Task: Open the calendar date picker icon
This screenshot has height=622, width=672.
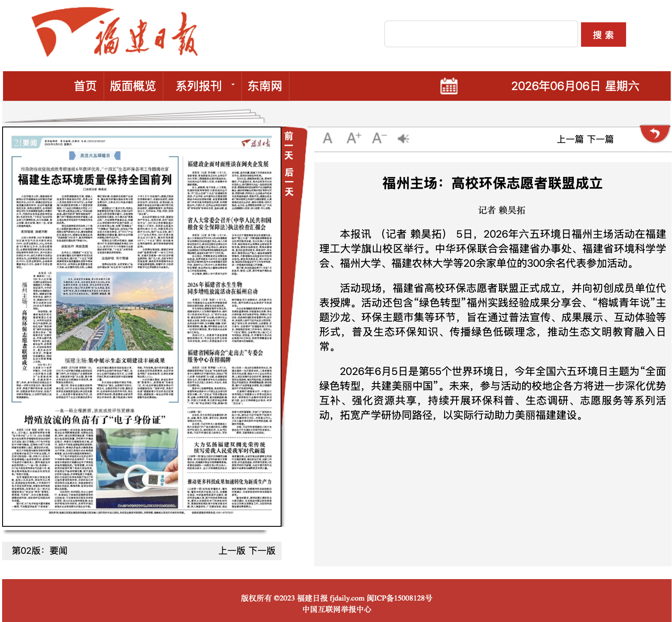Action: [x=449, y=86]
